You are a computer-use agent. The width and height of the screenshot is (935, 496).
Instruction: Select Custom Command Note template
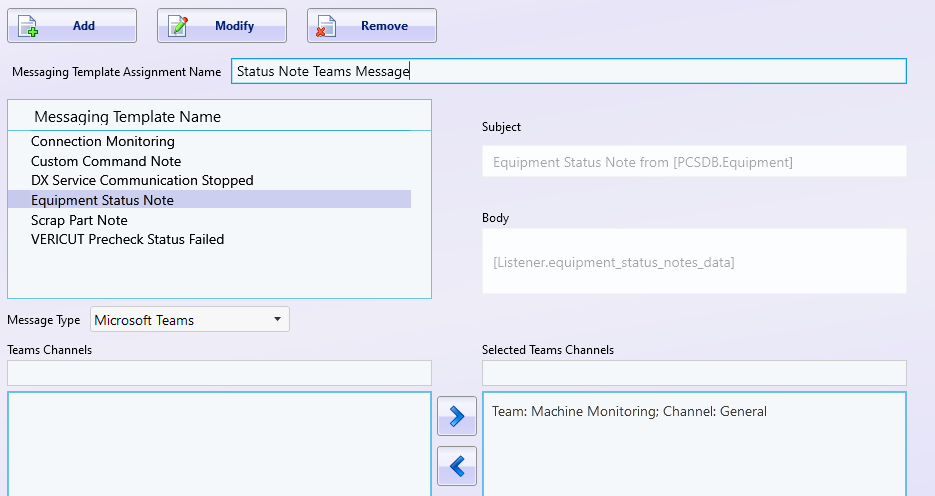point(209,161)
